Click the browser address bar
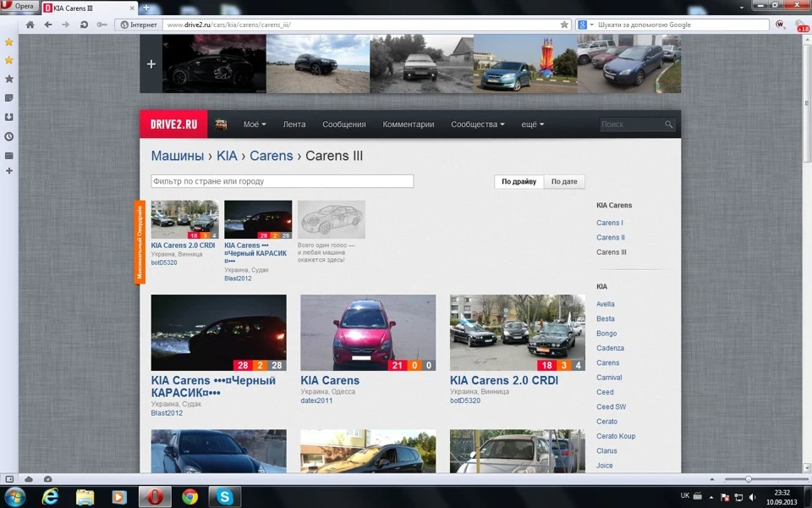 (x=361, y=25)
